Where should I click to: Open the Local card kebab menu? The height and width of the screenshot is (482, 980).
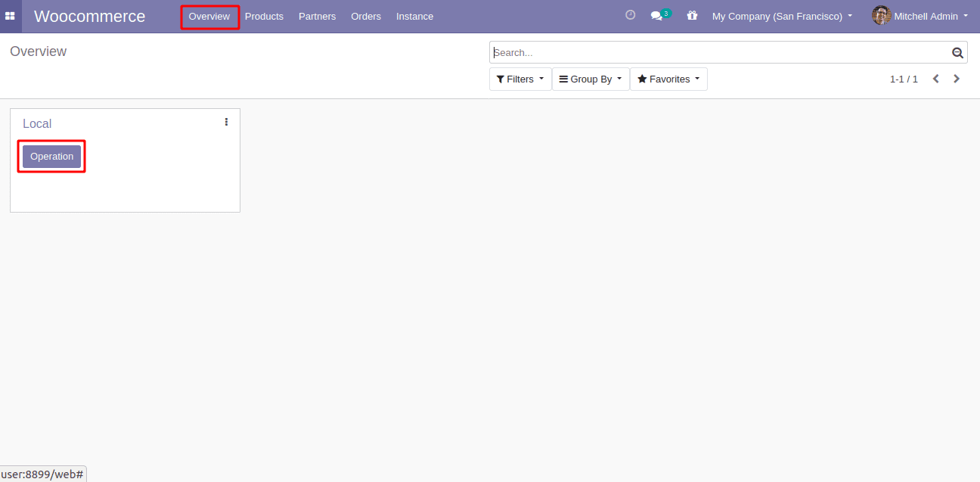pos(226,122)
